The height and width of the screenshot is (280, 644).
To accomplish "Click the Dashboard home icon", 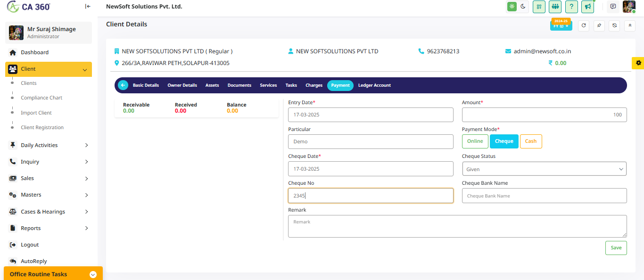I will [x=13, y=52].
